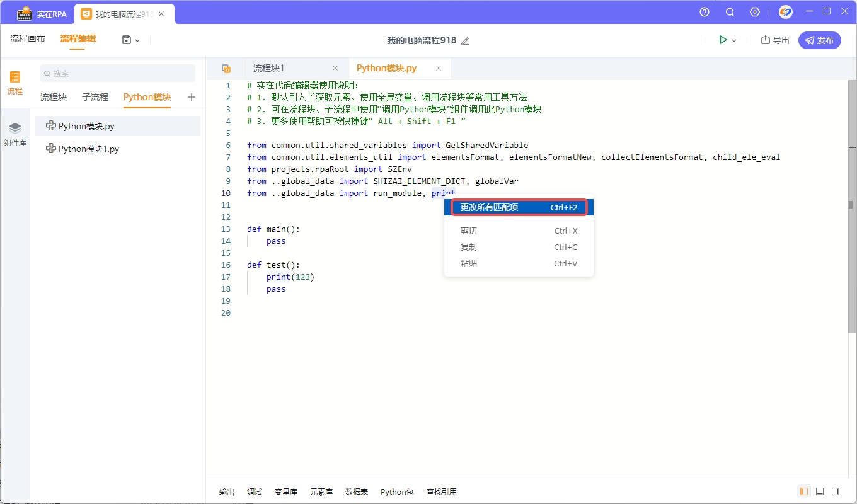Click 'GetSharedVariable' in line 6
This screenshot has width=857, height=504.
[x=487, y=146]
